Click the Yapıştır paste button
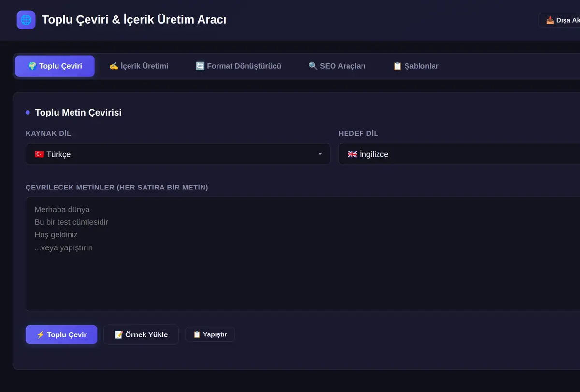 [210, 334]
